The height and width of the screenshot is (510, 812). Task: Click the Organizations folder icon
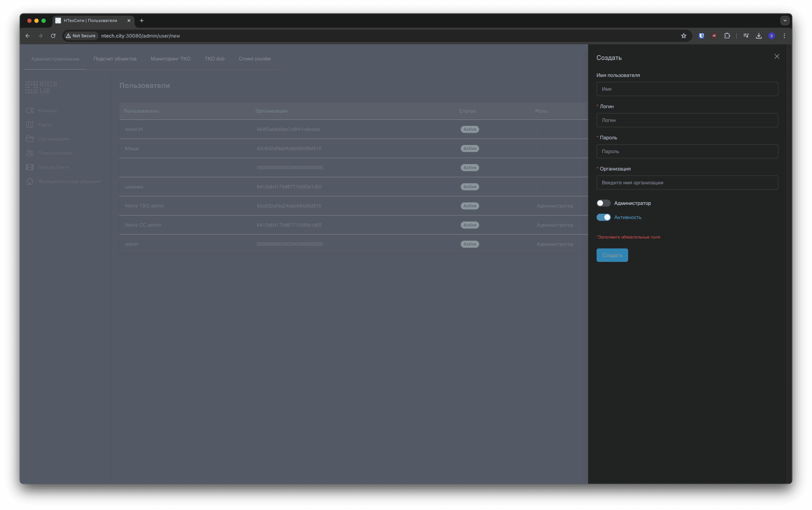pos(30,139)
